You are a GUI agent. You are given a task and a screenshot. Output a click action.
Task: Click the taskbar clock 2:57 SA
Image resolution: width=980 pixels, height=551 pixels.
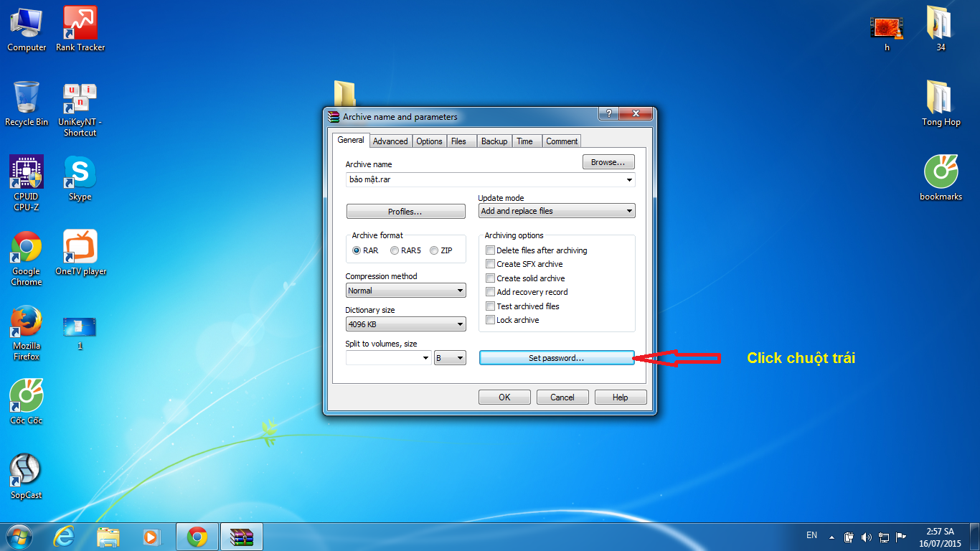941,537
